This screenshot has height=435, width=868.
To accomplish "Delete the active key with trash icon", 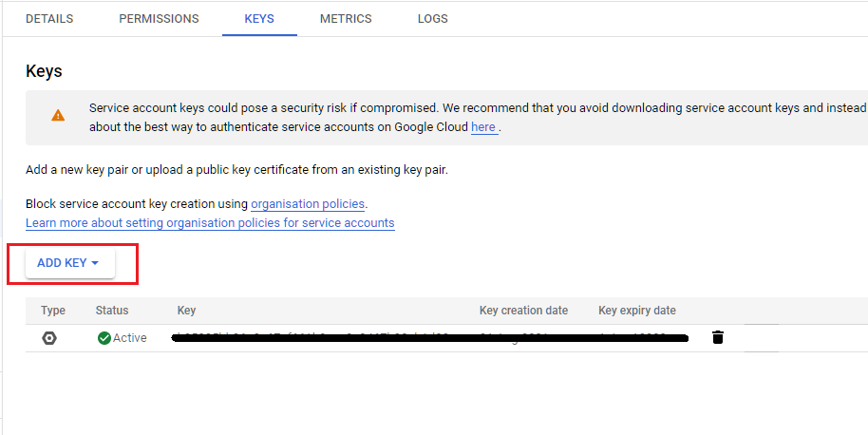I will (717, 337).
